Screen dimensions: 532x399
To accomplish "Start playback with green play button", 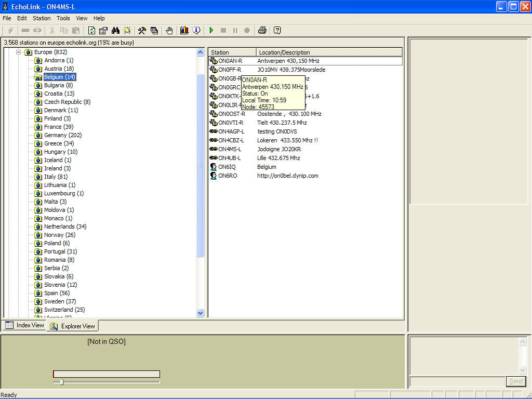I will point(211,31).
